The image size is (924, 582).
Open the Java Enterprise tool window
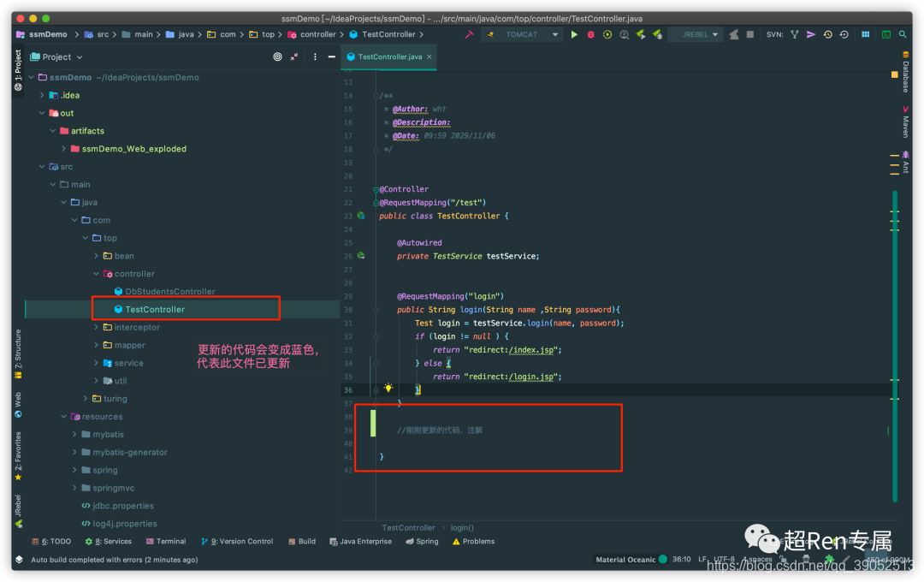[361, 541]
